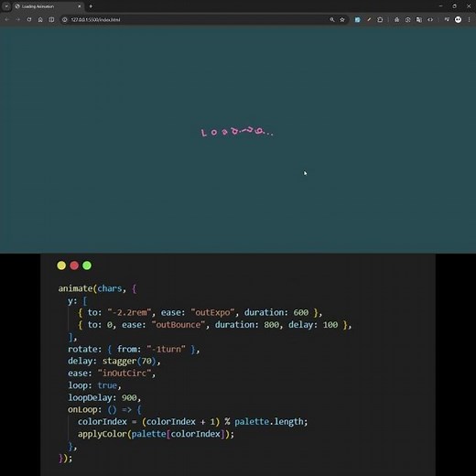The image size is (476, 476).
Task: Click the palette.length expression in code
Action: [268, 422]
